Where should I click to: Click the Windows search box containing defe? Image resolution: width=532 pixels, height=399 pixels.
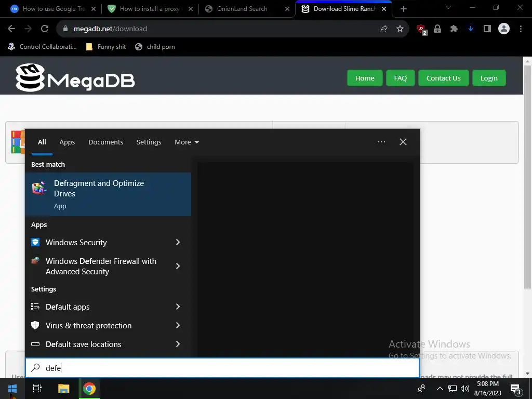(x=222, y=368)
